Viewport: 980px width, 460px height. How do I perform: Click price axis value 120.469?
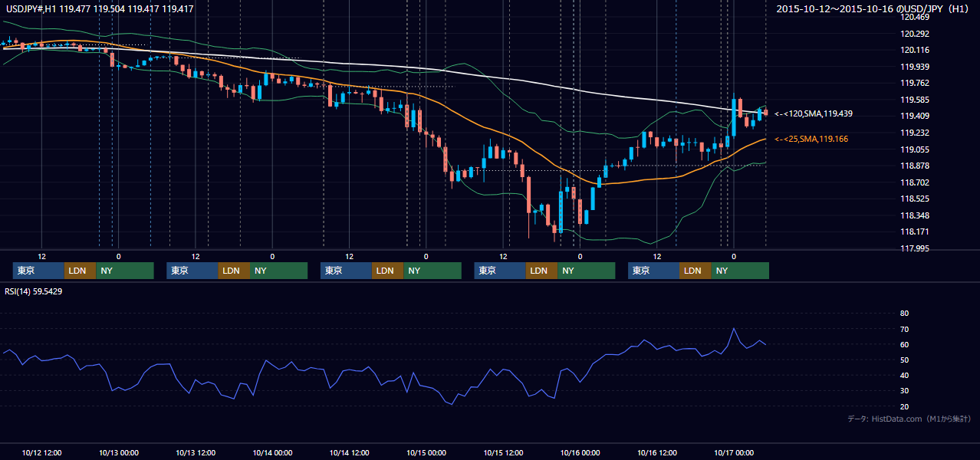coord(915,17)
